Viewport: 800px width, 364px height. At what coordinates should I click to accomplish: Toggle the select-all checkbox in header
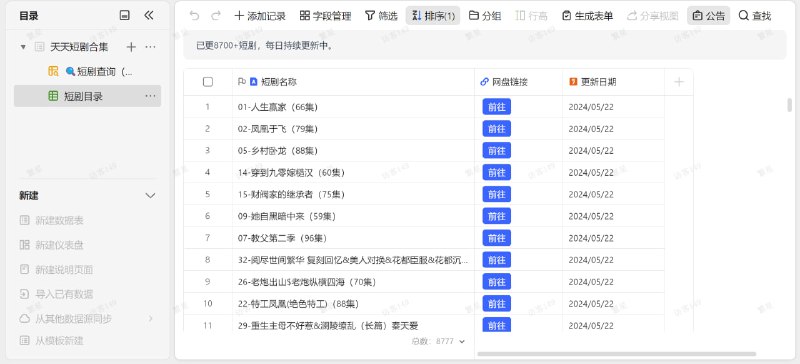click(208, 82)
